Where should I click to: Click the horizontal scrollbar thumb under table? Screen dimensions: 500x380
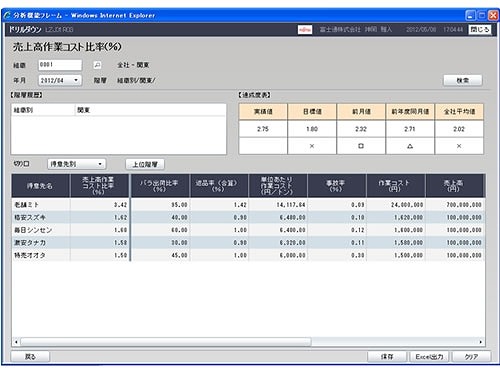point(166,342)
